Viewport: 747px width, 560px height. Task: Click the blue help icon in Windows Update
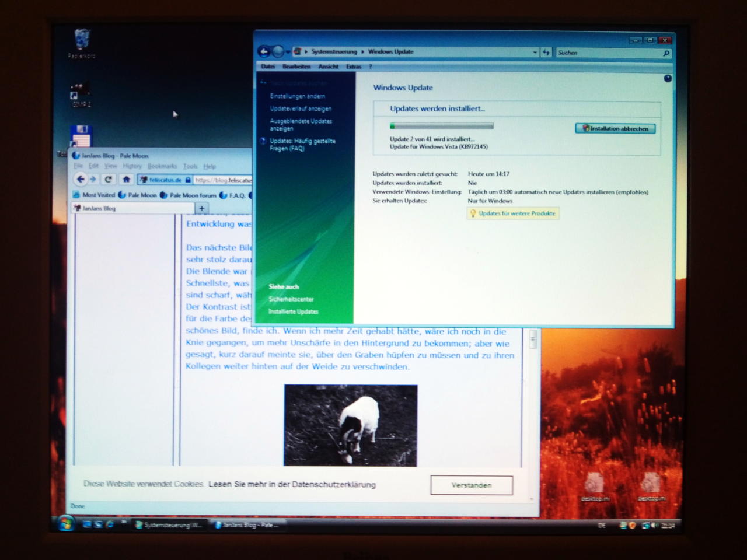click(668, 78)
